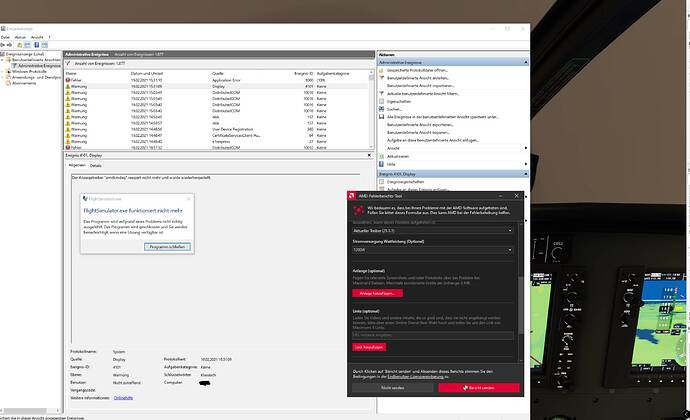690x420 pixels.
Task: Click the 'Bericht senden' button
Action: coord(478,387)
